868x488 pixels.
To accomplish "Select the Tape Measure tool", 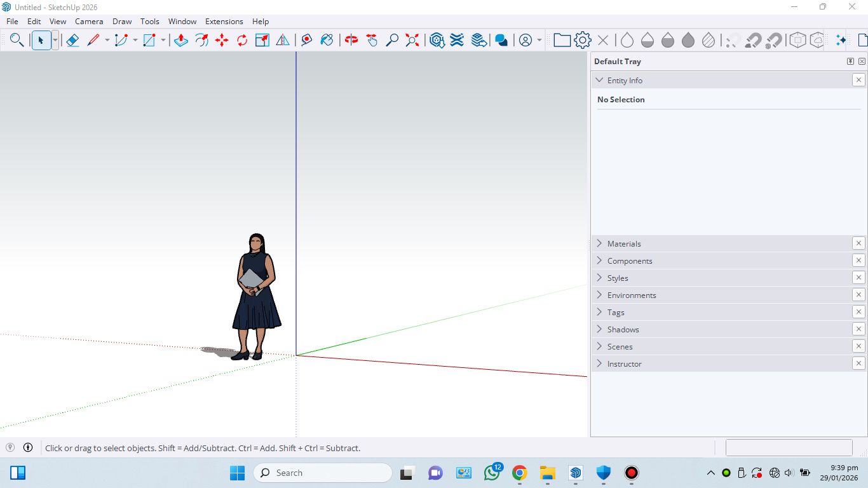I will (x=306, y=40).
